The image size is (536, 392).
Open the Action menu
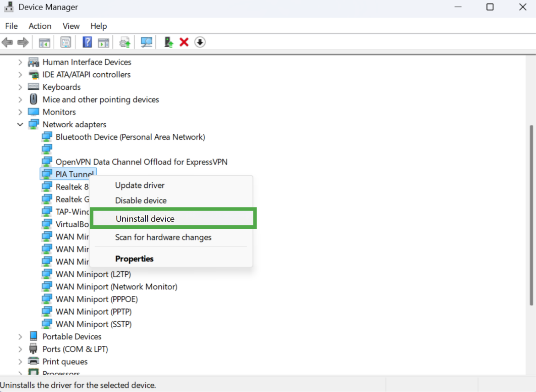pos(40,26)
